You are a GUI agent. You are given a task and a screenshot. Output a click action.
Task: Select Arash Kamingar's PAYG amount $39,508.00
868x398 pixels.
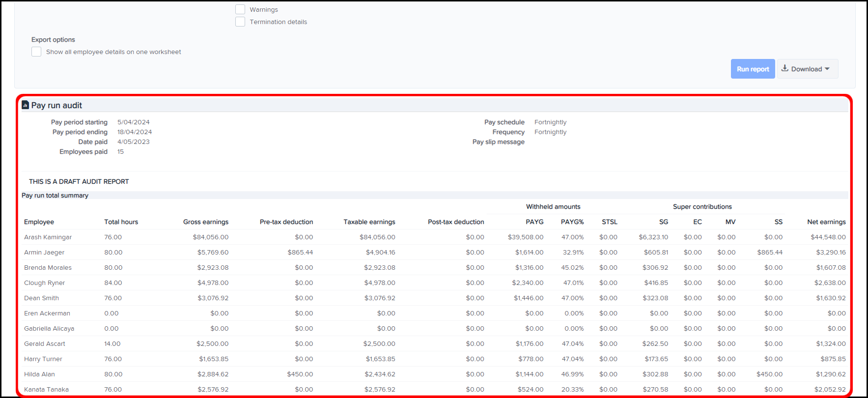[526, 237]
